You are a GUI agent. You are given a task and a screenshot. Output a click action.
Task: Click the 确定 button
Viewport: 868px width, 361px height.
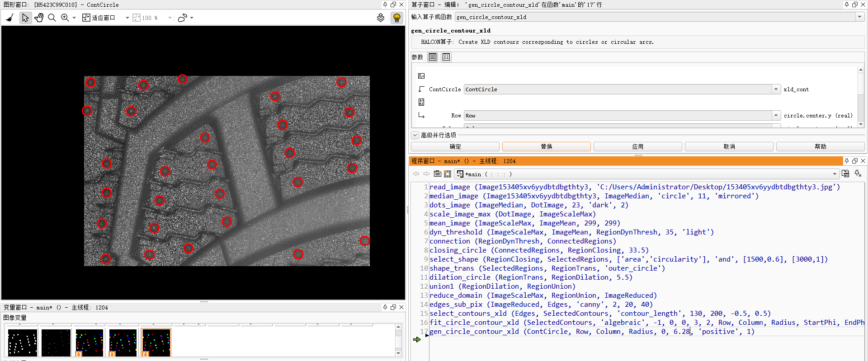pos(455,146)
